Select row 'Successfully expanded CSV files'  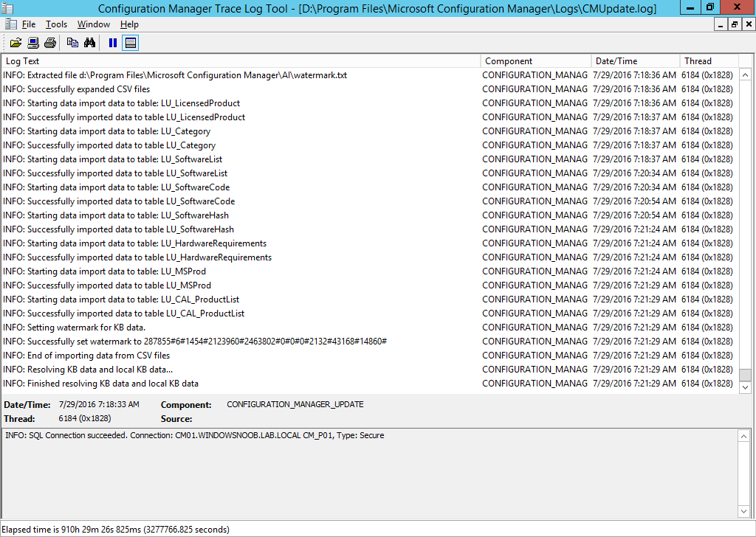click(369, 89)
